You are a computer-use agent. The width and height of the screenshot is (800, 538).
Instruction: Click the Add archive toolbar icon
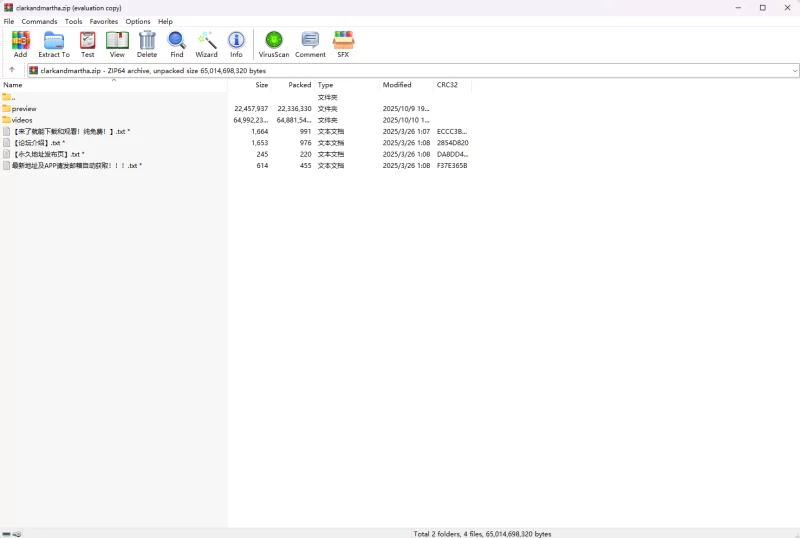(20, 44)
